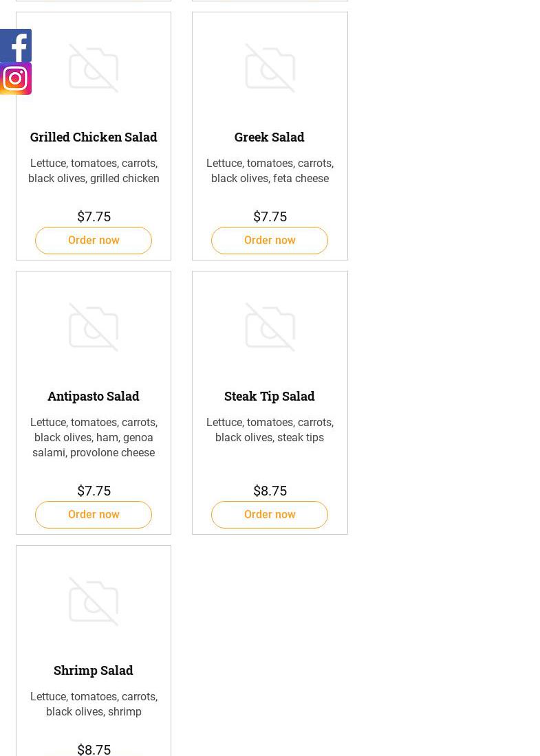Select the Steak Tip Salad heading
Viewport: 540px width, 756px height.
(x=270, y=396)
